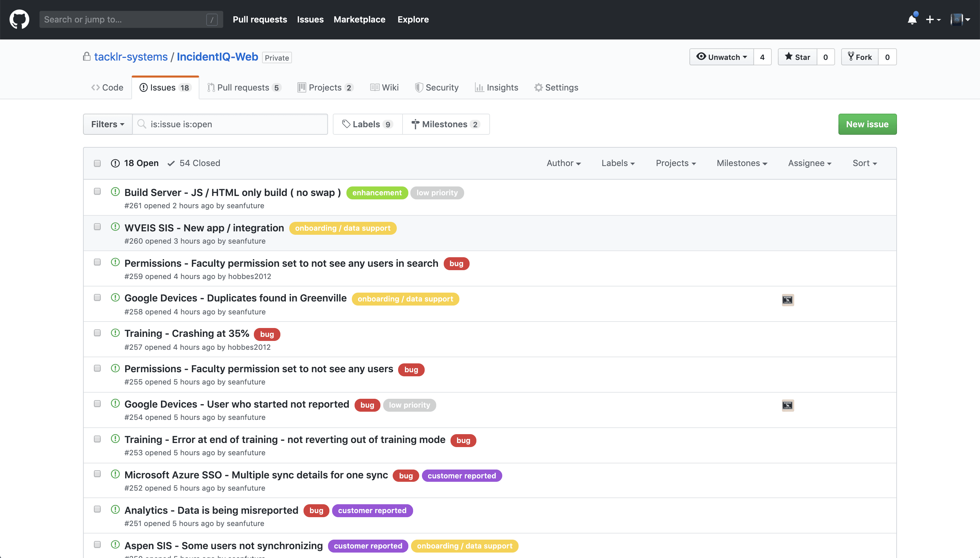The width and height of the screenshot is (980, 558).
Task: Open notifications via the bell icon
Action: click(912, 19)
